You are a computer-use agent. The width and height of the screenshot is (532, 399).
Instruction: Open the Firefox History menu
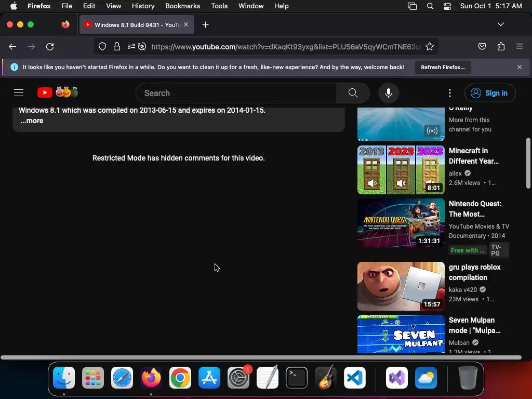pyautogui.click(x=143, y=6)
